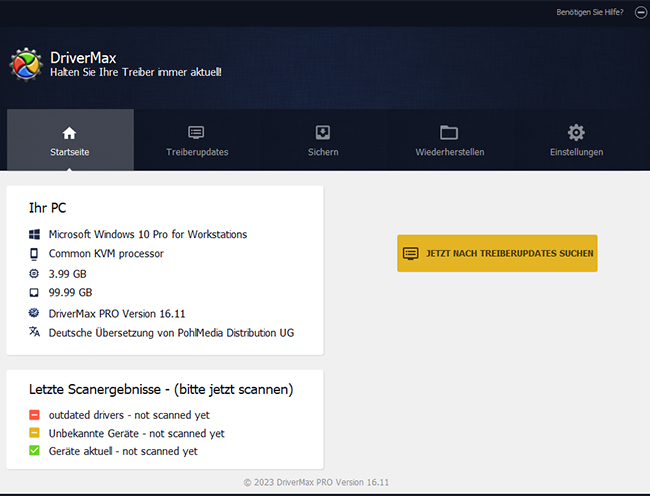Viewport: 650px width, 496px height.
Task: Open the Benötigen Sie Hilfe? link
Action: pos(589,12)
